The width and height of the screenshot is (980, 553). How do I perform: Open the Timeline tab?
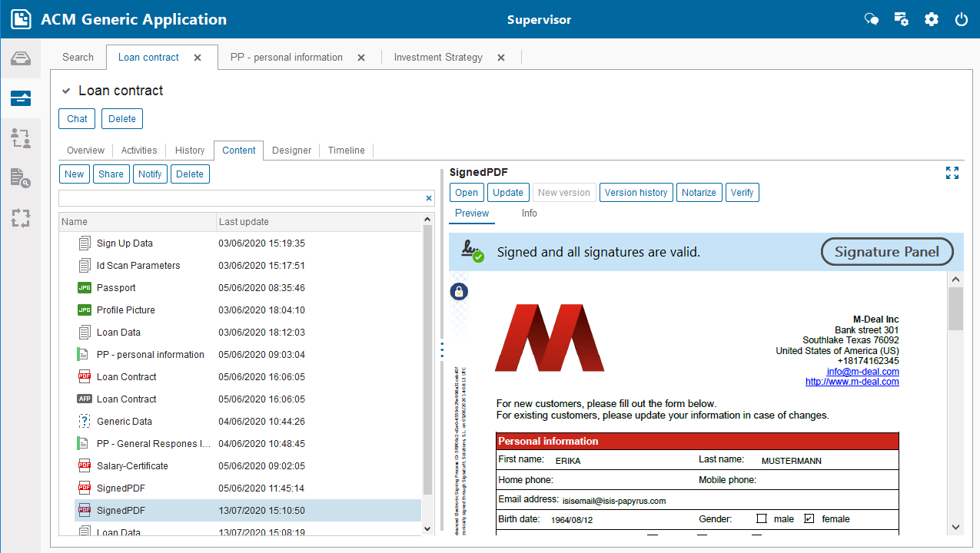(x=347, y=151)
